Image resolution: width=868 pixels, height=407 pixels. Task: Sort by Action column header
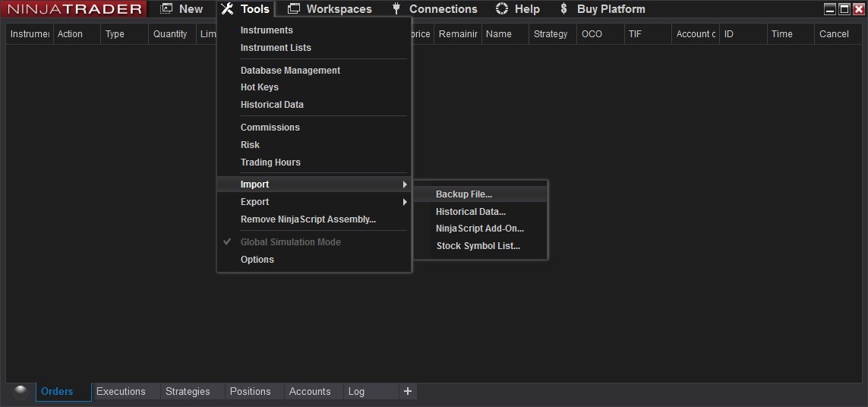tap(77, 33)
